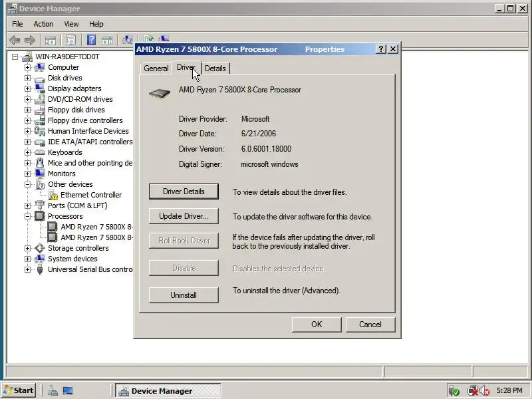Click the Driver Details button
Viewport: 532px width, 399px height.
tap(184, 192)
